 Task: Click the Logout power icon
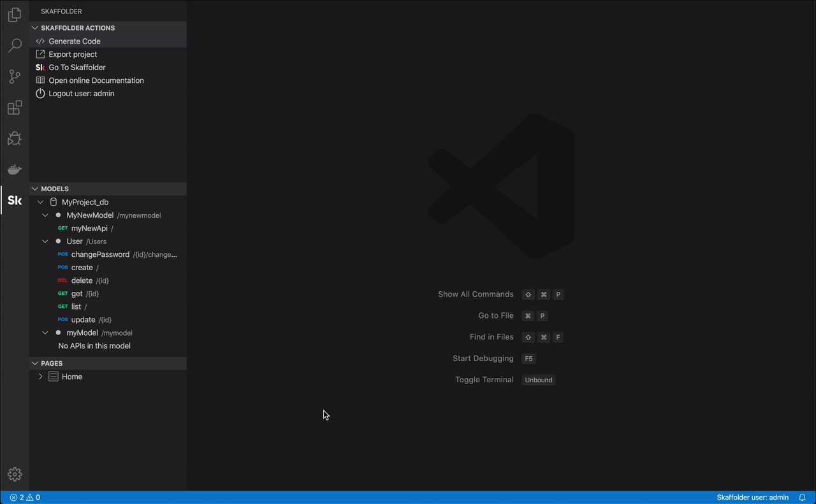pos(40,94)
